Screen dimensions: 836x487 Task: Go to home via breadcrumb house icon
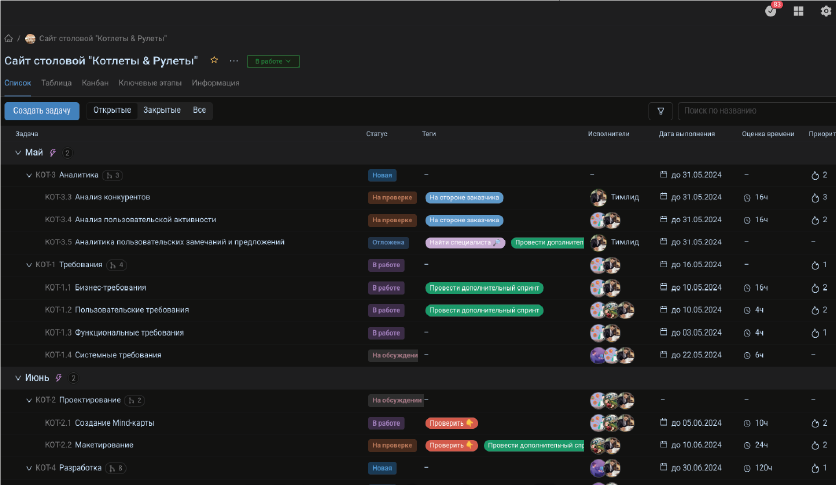click(9, 39)
